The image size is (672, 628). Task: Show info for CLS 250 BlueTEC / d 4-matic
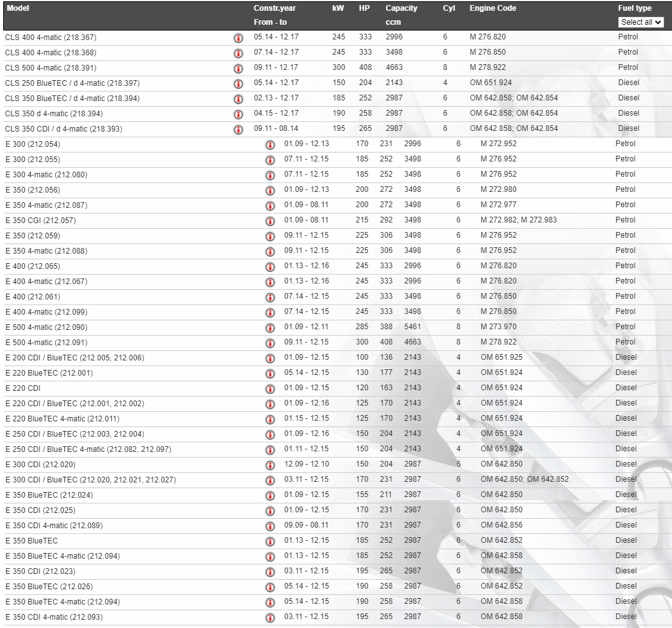(238, 84)
